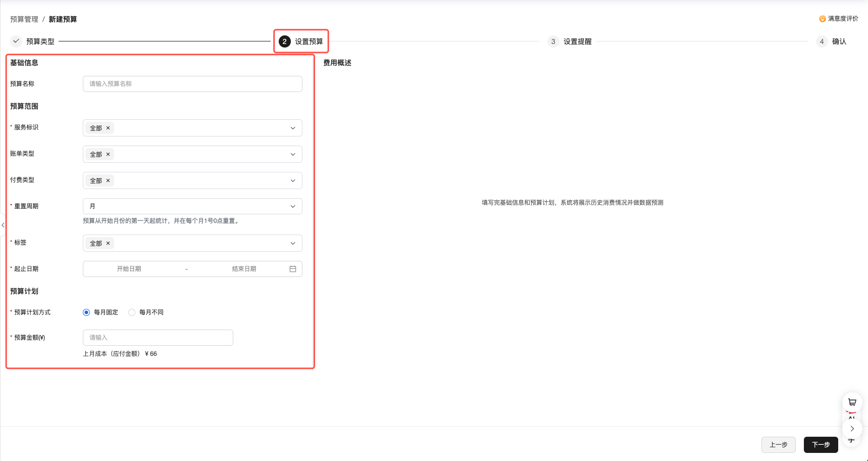The height and width of the screenshot is (461, 868).
Task: Remove the 全部 tag in 账单类型
Action: tap(108, 154)
